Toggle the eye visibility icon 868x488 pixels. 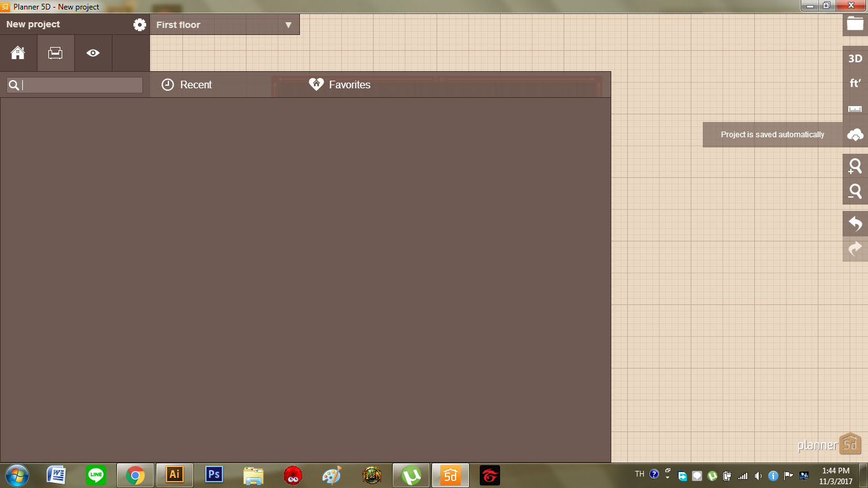tap(93, 53)
